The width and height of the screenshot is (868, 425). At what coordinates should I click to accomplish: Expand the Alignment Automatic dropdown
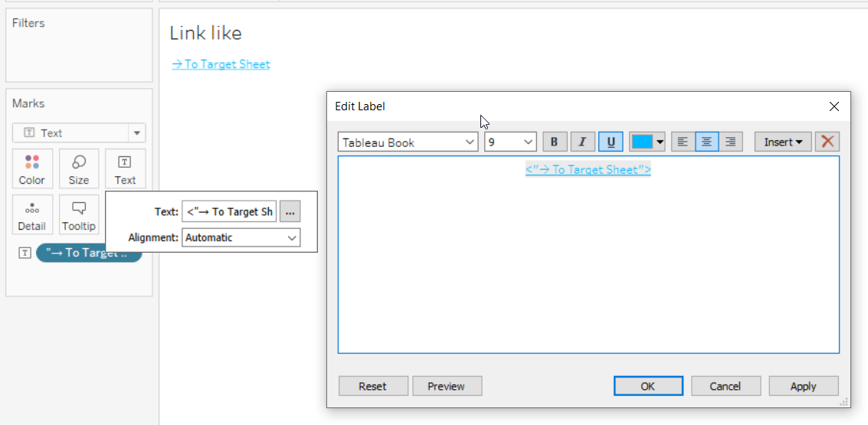pos(241,237)
